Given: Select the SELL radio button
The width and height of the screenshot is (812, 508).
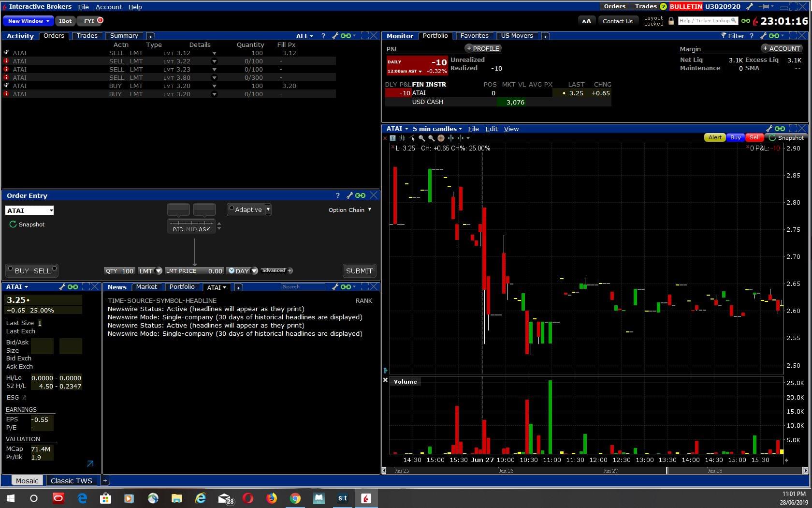Looking at the screenshot, I should [54, 269].
